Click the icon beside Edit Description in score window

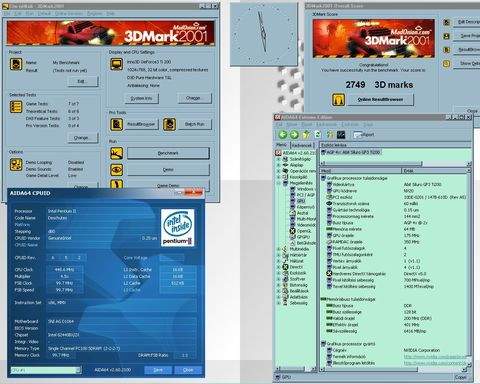(x=446, y=22)
